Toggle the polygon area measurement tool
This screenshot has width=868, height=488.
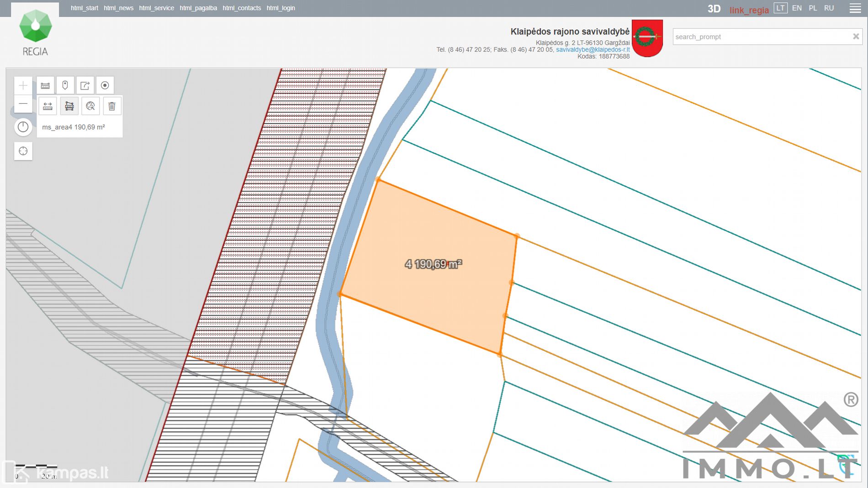[69, 106]
